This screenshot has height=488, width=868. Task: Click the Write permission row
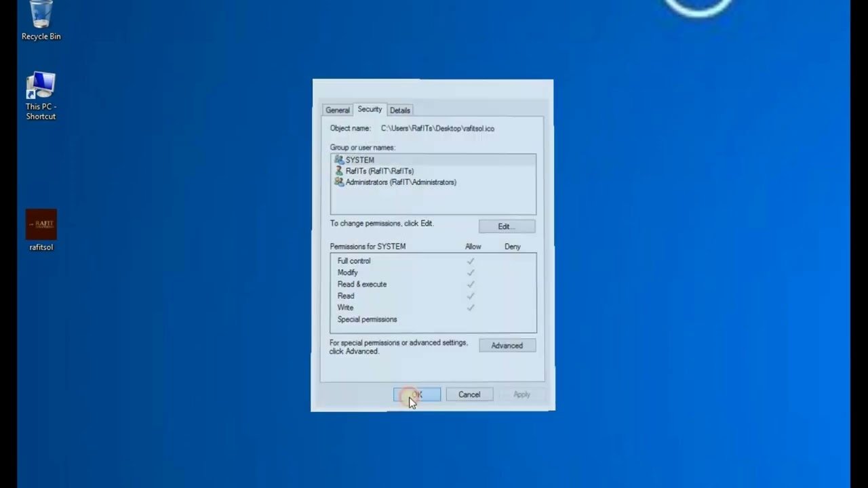click(433, 308)
